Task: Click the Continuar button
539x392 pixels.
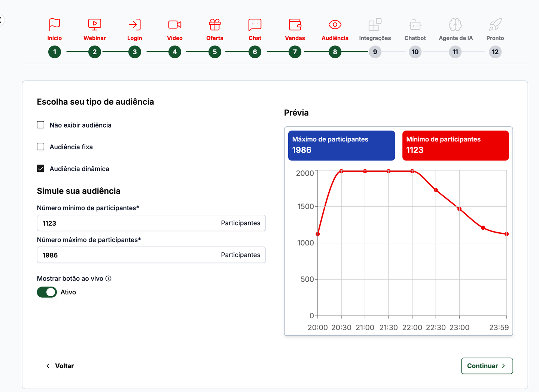Action: [487, 366]
